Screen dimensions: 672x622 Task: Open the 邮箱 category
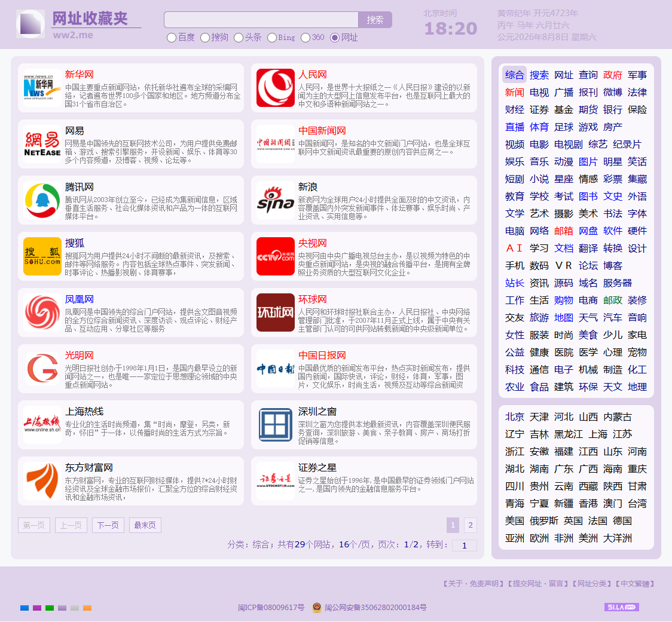click(564, 231)
